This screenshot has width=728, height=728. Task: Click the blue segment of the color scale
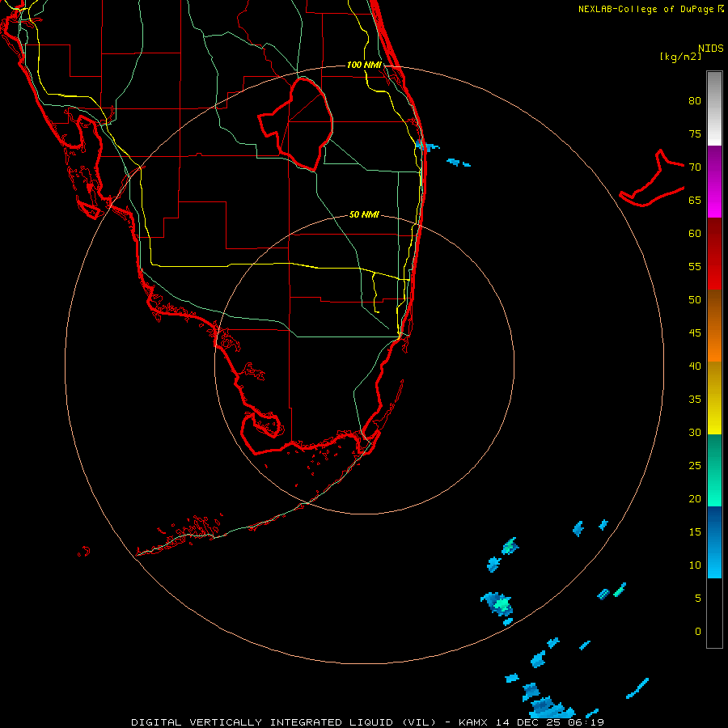click(x=714, y=542)
